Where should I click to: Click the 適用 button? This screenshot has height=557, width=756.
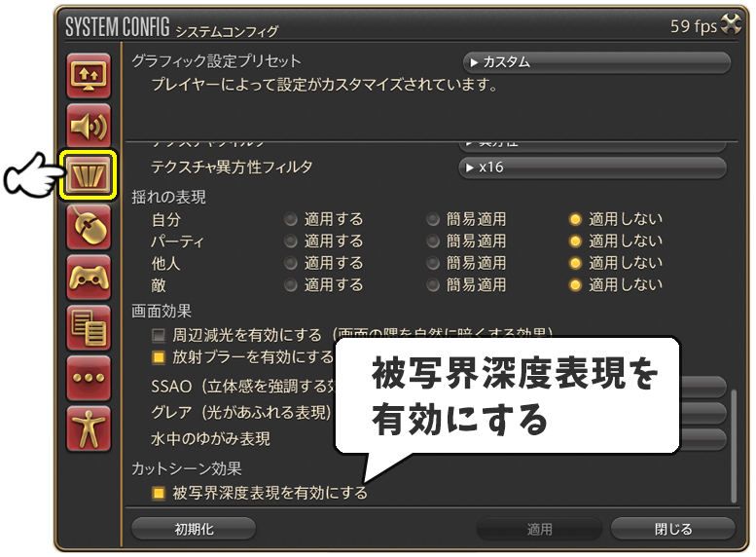[540, 529]
